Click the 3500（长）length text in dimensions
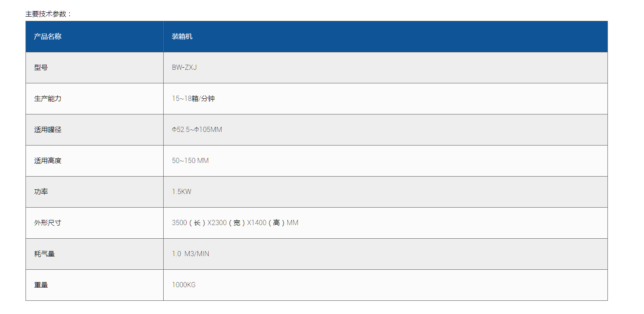Viewport: 644px width, 314px height. [x=189, y=223]
